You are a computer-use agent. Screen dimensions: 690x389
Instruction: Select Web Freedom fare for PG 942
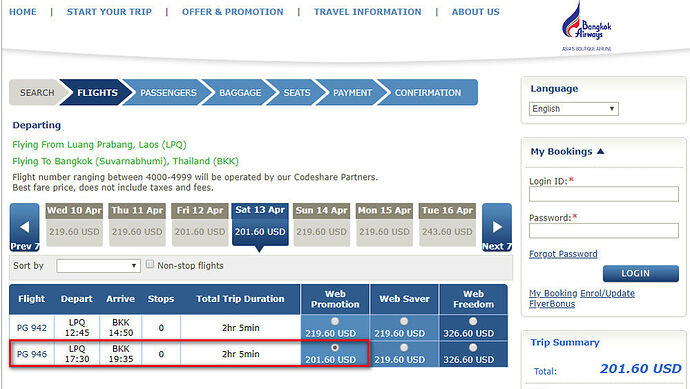[473, 321]
